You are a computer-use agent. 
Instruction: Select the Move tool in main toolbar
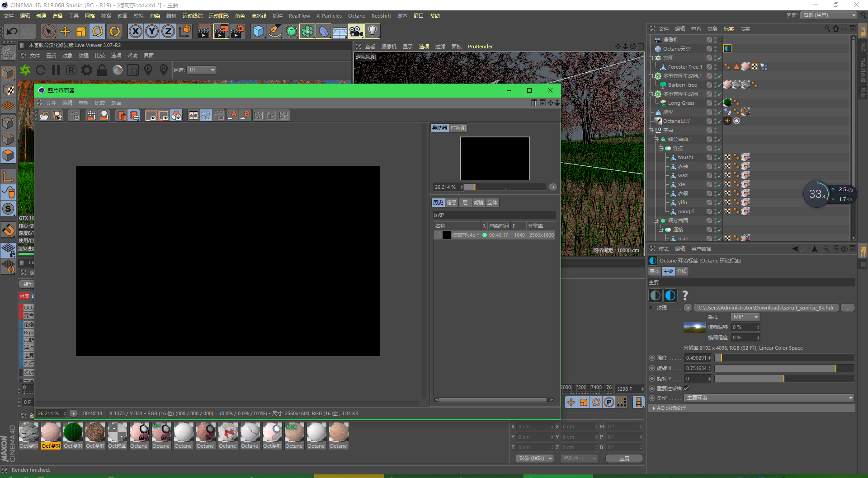(65, 31)
